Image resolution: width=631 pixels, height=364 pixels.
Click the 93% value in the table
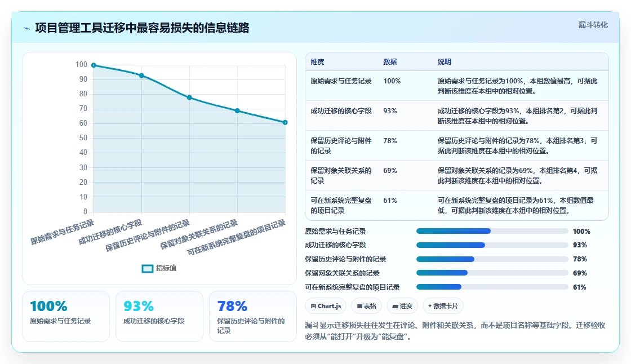390,111
